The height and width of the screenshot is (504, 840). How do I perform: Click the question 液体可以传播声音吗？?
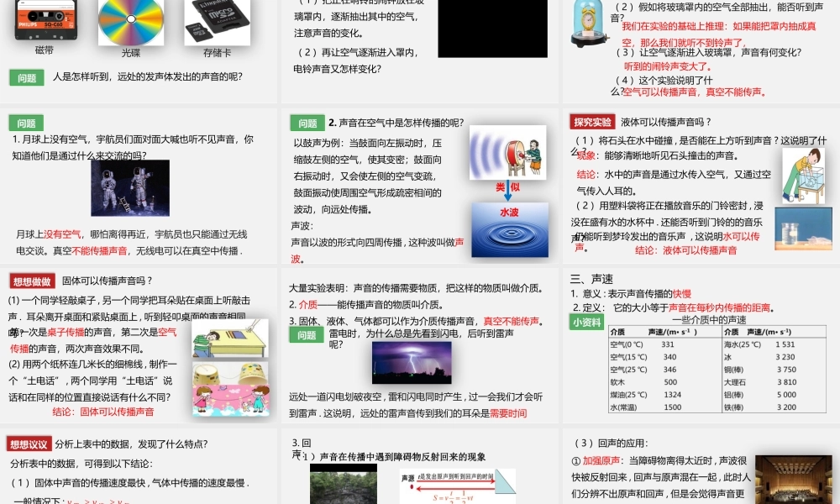point(666,122)
